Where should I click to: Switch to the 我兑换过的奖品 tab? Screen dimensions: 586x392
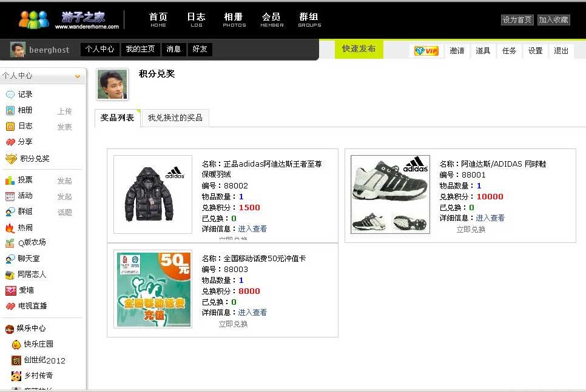pos(175,118)
